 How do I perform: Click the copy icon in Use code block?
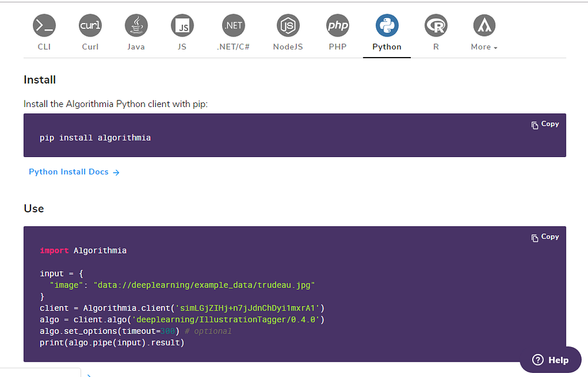click(534, 238)
